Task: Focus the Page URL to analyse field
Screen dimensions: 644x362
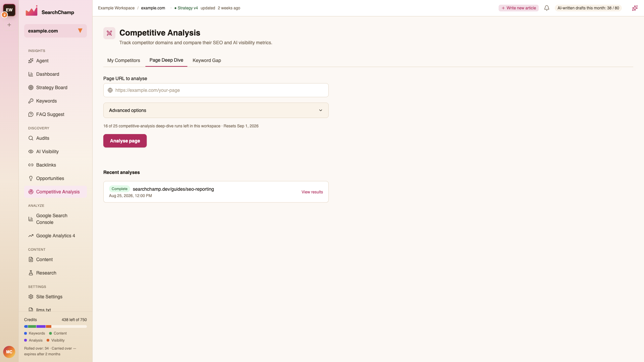Action: [216, 90]
